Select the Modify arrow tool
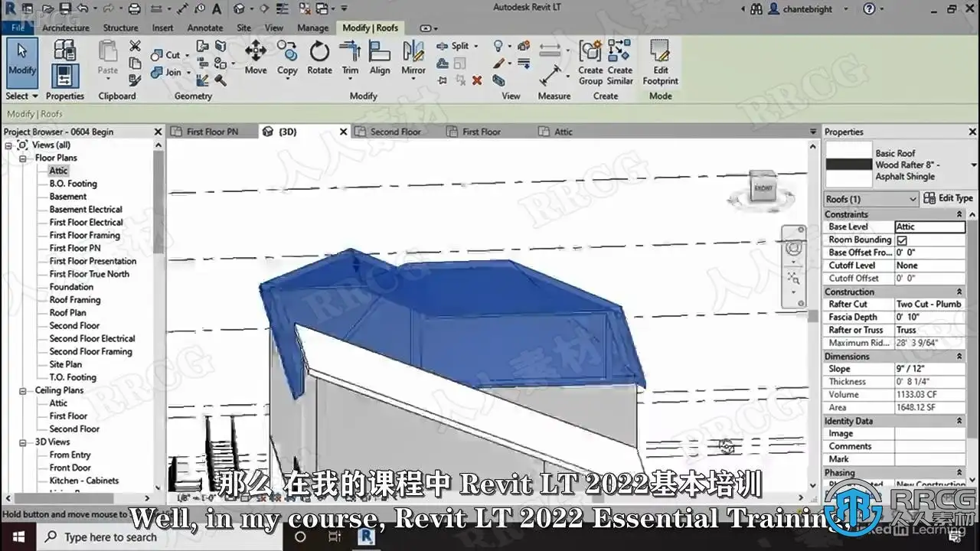The height and width of the screenshot is (551, 980). (22, 63)
